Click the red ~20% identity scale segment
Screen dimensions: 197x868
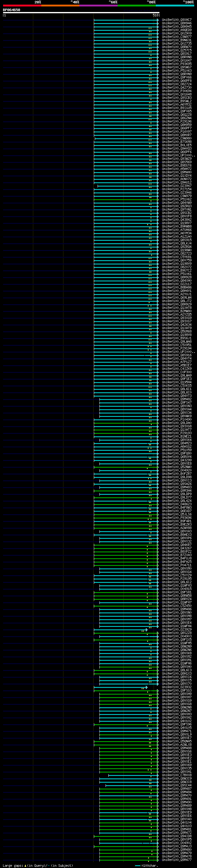pos(22,6)
